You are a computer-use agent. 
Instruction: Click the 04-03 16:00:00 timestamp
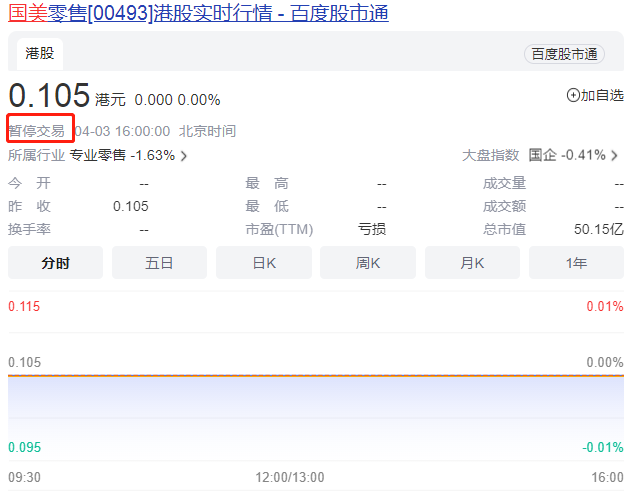pos(122,131)
